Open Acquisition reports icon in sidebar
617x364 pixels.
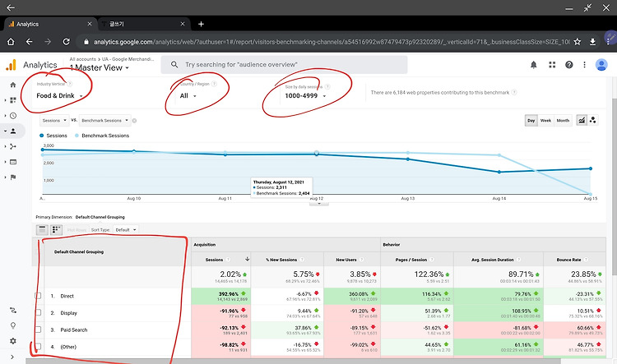coord(13,146)
